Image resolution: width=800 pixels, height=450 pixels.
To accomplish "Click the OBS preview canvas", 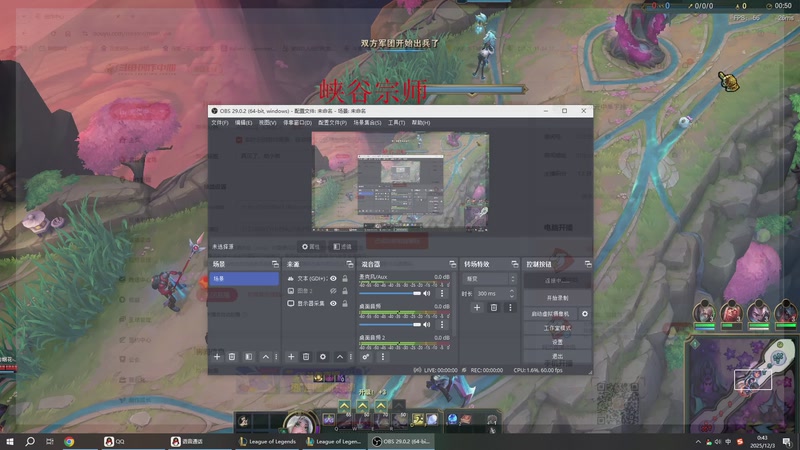I will tap(401, 182).
